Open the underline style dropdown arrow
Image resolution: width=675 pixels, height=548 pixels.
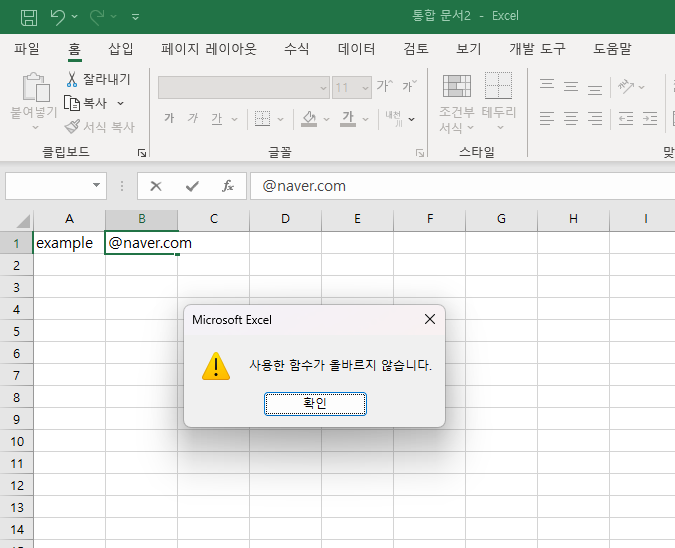(235, 119)
